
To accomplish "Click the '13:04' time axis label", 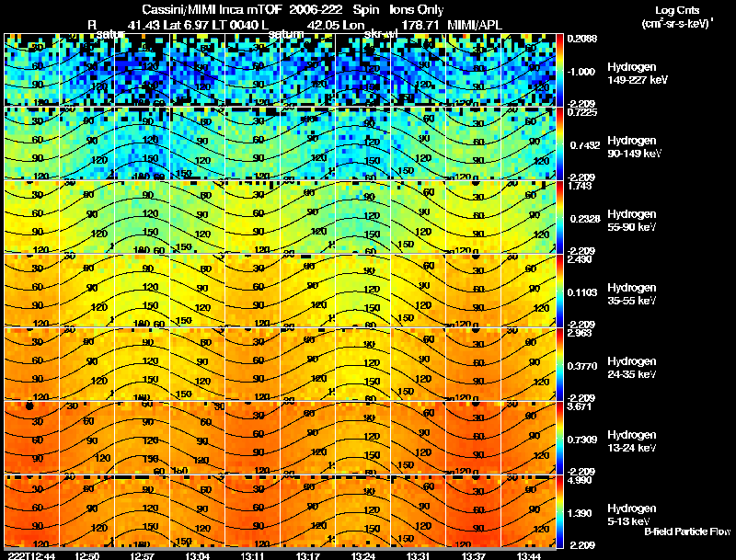I will (197, 556).
